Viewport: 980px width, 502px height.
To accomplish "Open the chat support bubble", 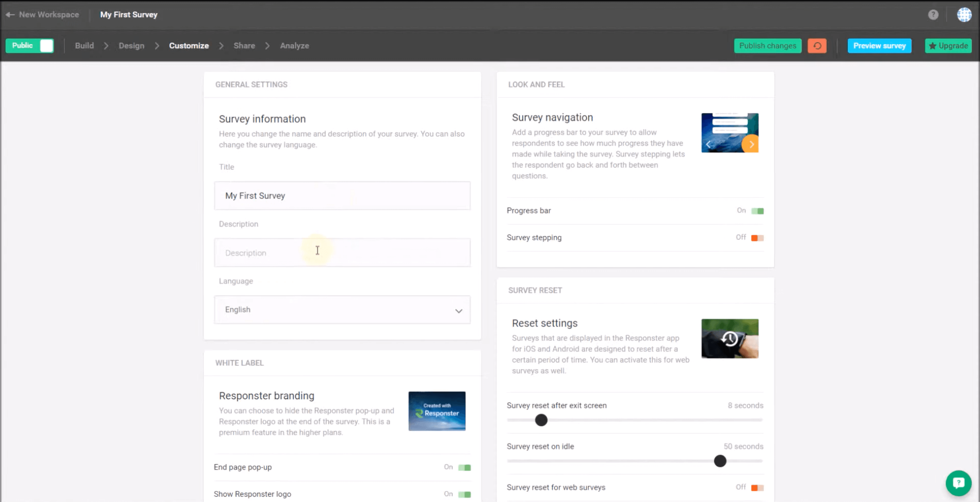I will (958, 483).
